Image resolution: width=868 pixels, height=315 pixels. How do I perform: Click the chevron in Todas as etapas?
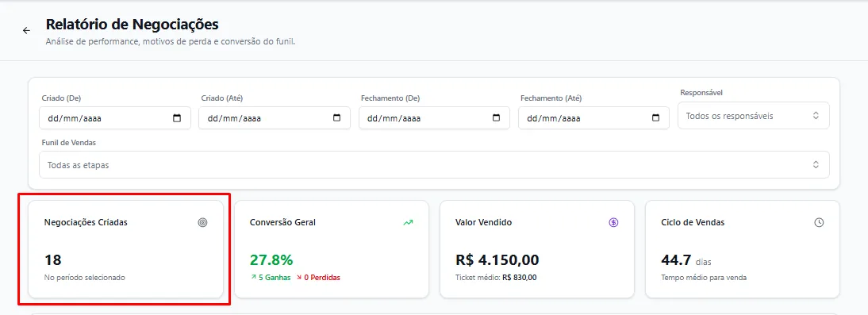(x=816, y=165)
